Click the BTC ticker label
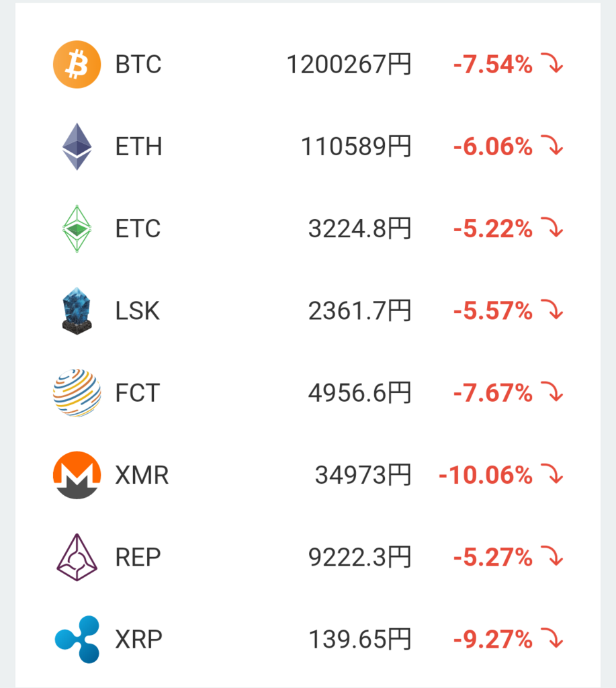 (138, 64)
